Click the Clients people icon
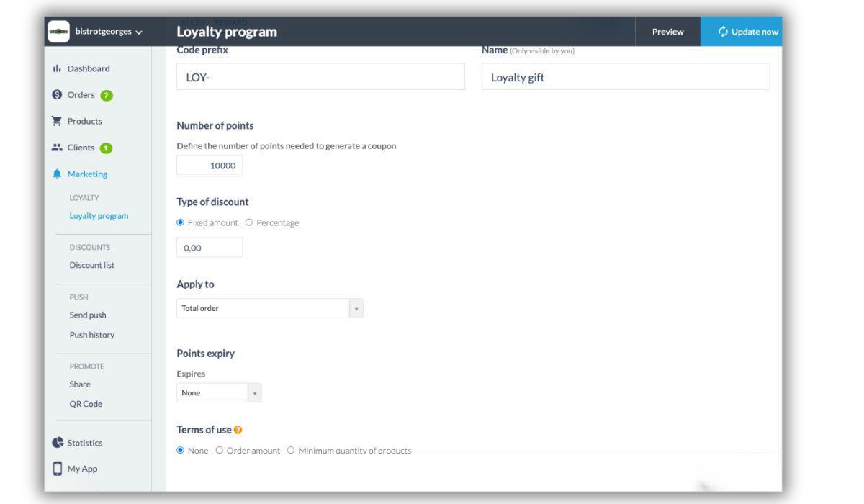The width and height of the screenshot is (864, 504). pos(57,148)
